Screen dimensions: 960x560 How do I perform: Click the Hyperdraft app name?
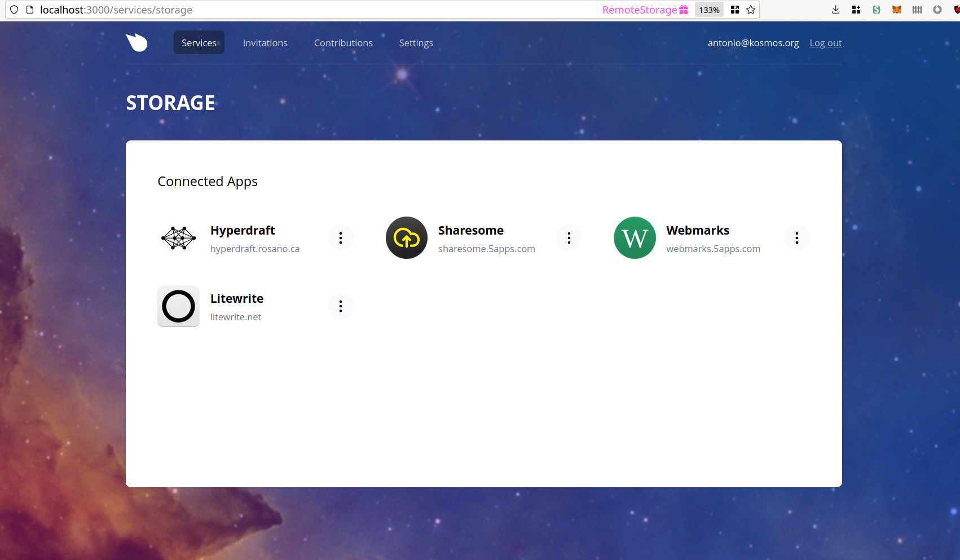pyautogui.click(x=243, y=230)
